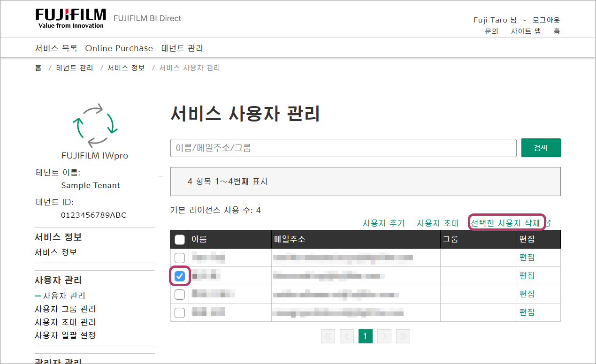Open 사용자 그룹 관리 in sidebar
596x364 pixels.
[65, 309]
